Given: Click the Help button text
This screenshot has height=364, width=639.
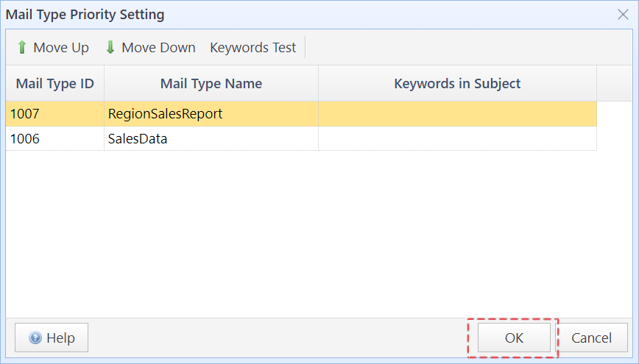Looking at the screenshot, I should click(60, 338).
